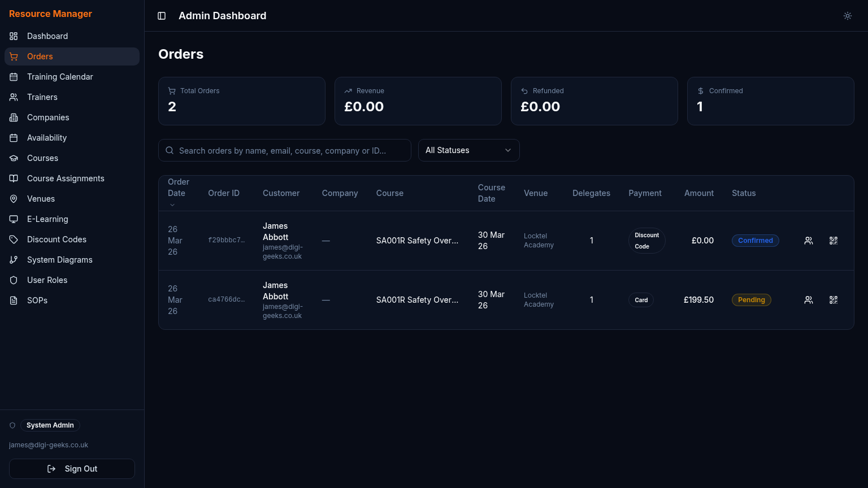Click the Course Assignments book icon
This screenshot has width=868, height=488.
(x=14, y=178)
